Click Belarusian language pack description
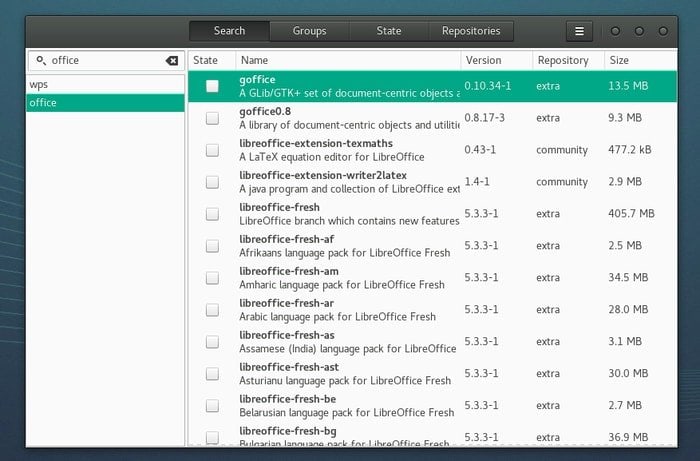 point(346,413)
